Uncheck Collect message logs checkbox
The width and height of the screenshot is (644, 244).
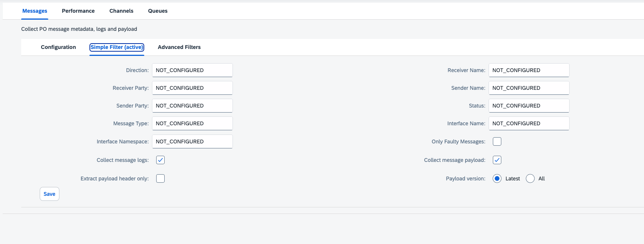(x=160, y=160)
